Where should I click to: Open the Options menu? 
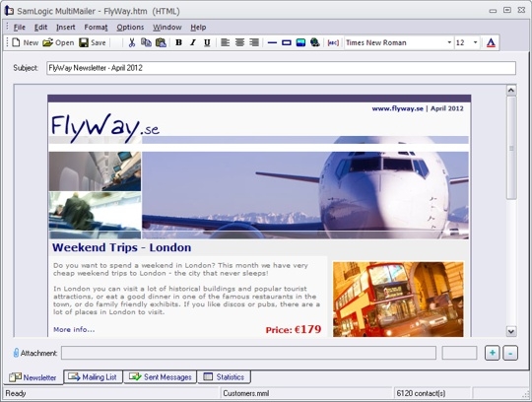pyautogui.click(x=130, y=28)
